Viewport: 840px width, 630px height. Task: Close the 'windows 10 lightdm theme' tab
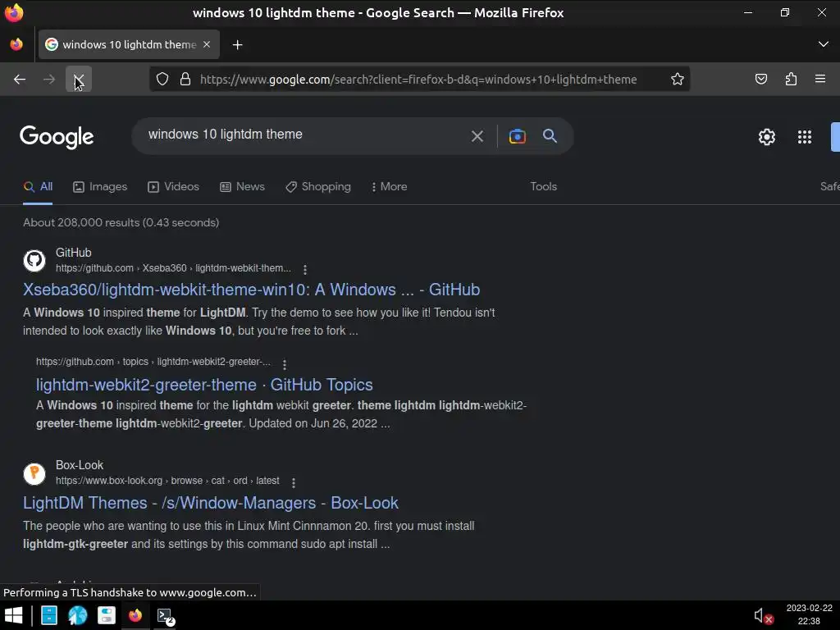point(207,44)
